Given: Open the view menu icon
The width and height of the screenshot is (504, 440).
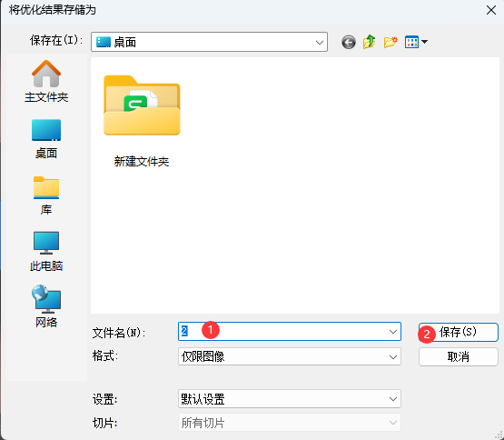Looking at the screenshot, I should point(416,42).
